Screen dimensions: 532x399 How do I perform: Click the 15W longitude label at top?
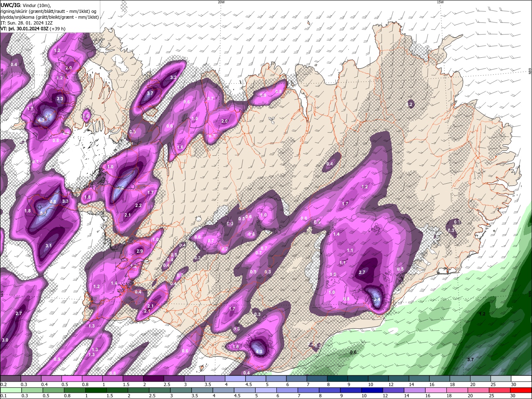coord(440,2)
